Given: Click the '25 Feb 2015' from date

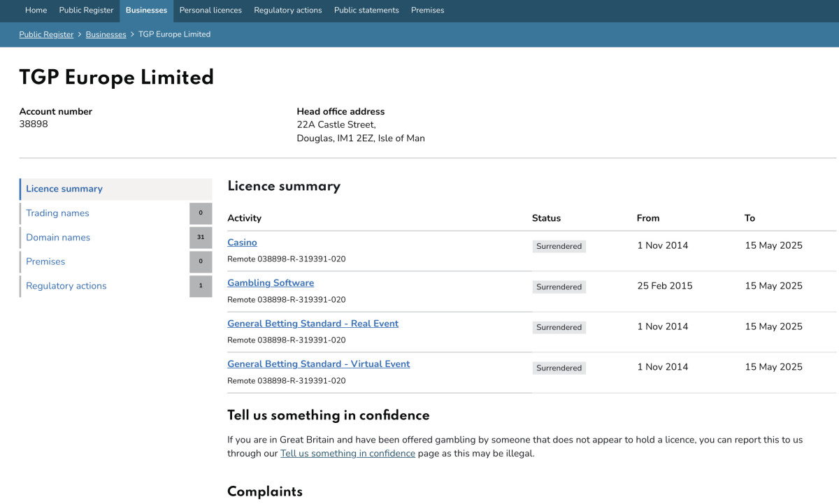Looking at the screenshot, I should click(664, 286).
